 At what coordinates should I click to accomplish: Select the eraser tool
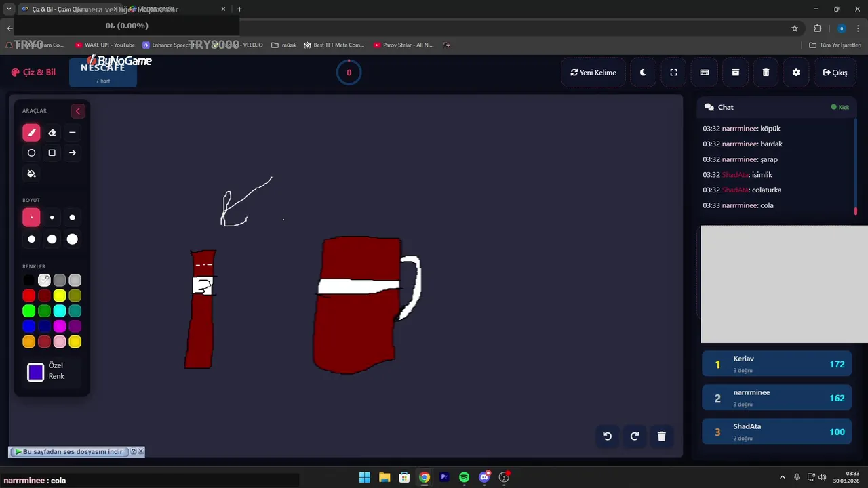(x=52, y=133)
